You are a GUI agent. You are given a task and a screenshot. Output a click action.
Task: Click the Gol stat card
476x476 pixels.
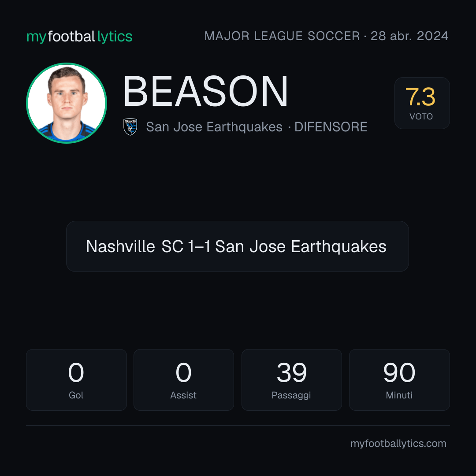point(76,380)
